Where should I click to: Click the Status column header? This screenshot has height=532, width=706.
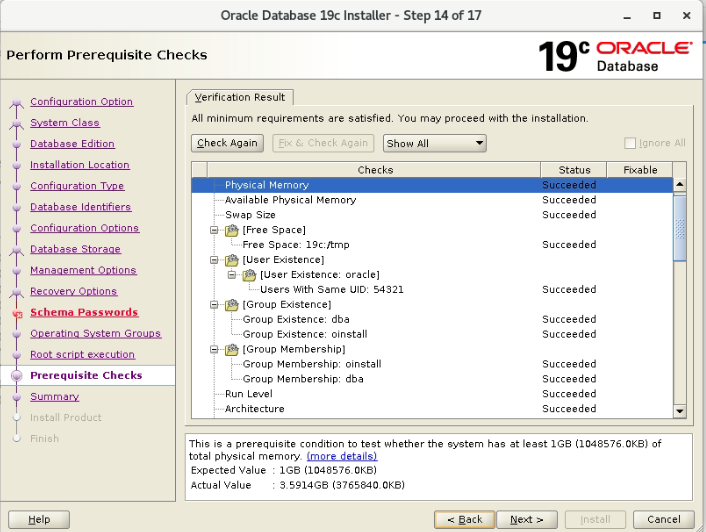pyautogui.click(x=574, y=170)
